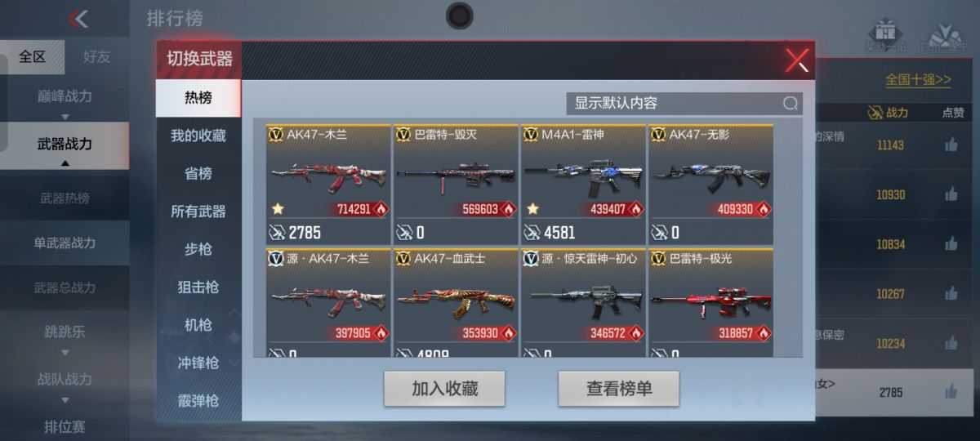
Task: Collapse the 武器战力 section
Action: pos(65,145)
